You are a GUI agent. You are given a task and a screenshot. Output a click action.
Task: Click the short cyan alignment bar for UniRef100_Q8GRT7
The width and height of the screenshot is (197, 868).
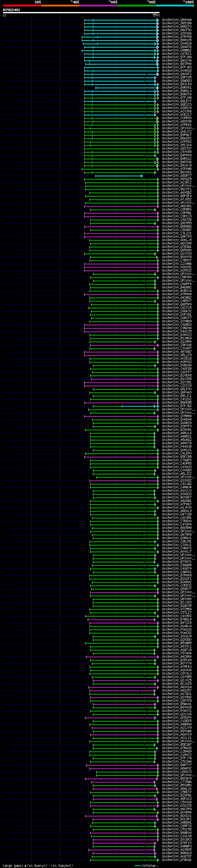[119, 176]
